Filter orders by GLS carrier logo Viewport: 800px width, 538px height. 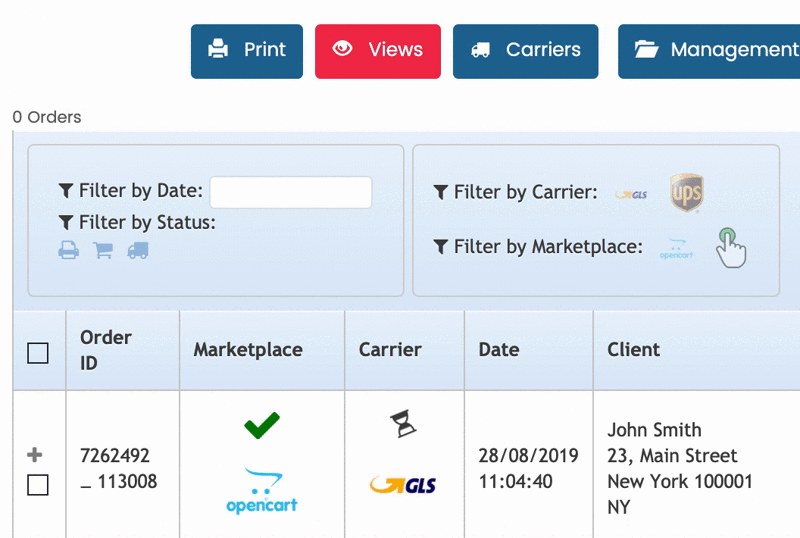(x=631, y=194)
